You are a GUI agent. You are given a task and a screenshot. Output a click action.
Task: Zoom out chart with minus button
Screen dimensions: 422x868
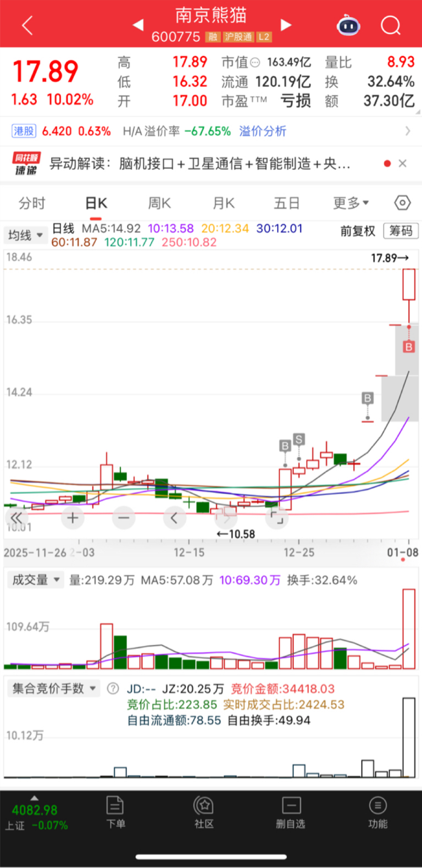(124, 517)
